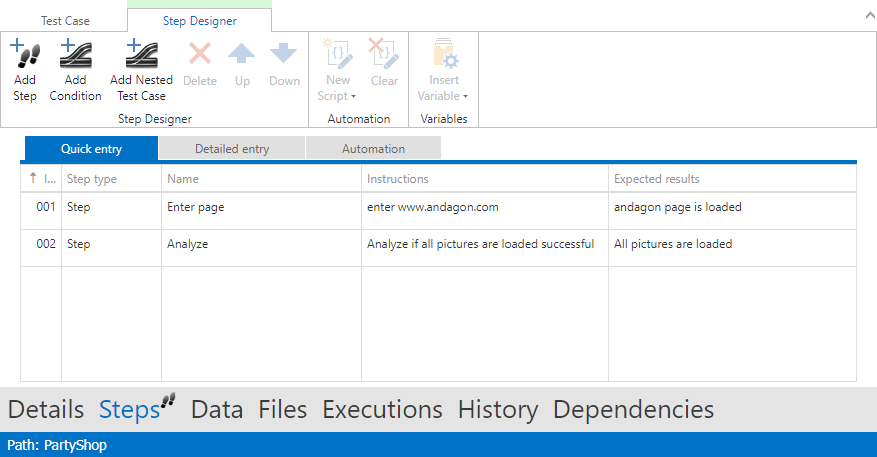Click the Add Step icon
This screenshot has height=457, width=877.
click(25, 55)
